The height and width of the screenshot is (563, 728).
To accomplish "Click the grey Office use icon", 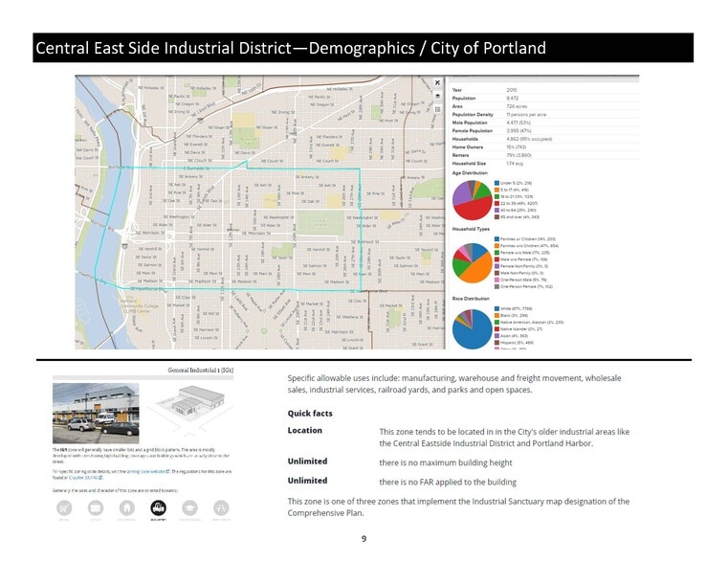I will click(96, 508).
